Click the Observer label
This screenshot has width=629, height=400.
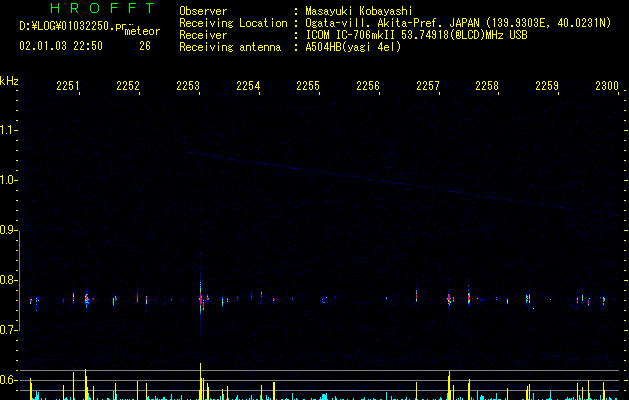click(x=203, y=11)
